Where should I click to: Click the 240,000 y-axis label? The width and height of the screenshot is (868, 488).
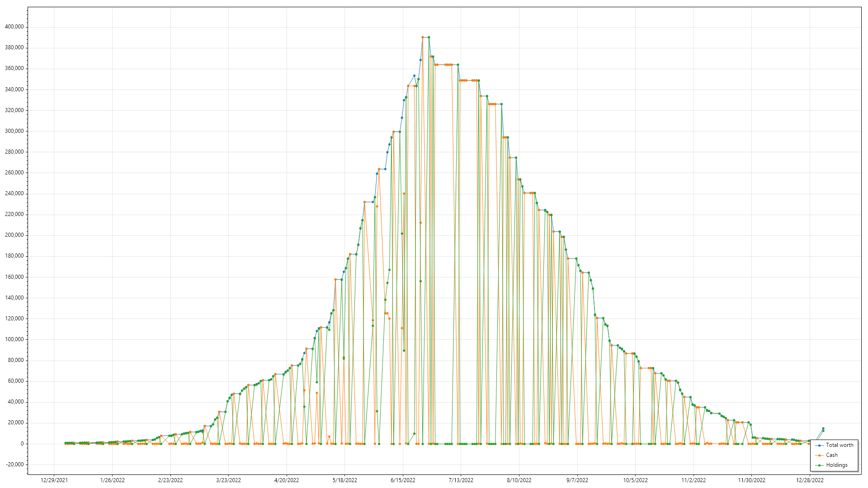point(14,193)
